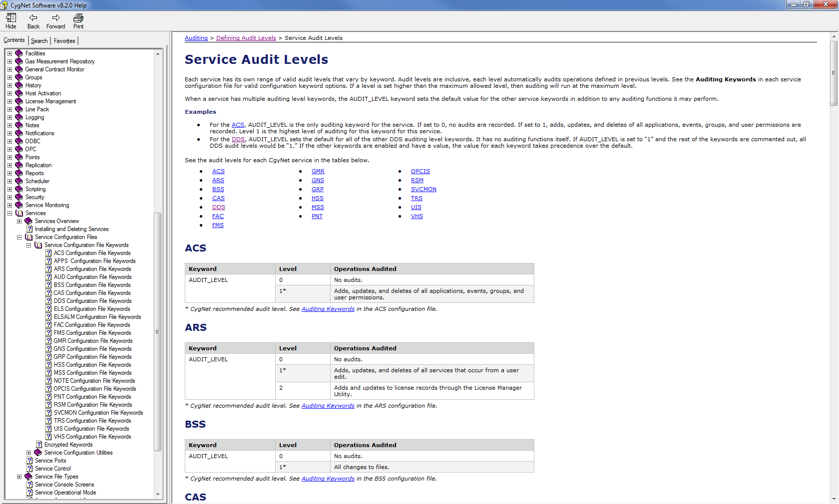Go Back using toolbar arrow
The width and height of the screenshot is (839, 504).
[x=33, y=18]
